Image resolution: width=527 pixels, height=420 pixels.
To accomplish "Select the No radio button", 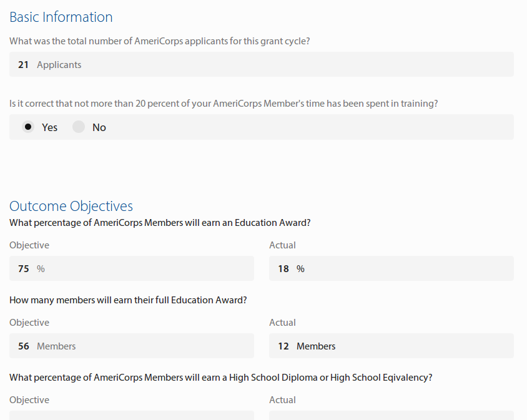I will tap(79, 127).
